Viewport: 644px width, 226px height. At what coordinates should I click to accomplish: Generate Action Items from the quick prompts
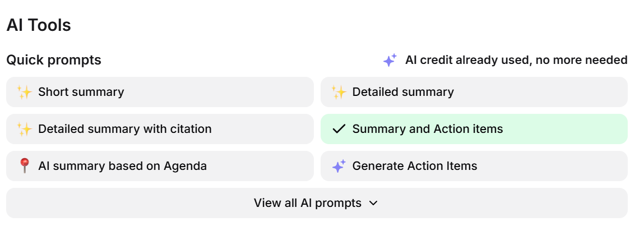[x=474, y=166]
